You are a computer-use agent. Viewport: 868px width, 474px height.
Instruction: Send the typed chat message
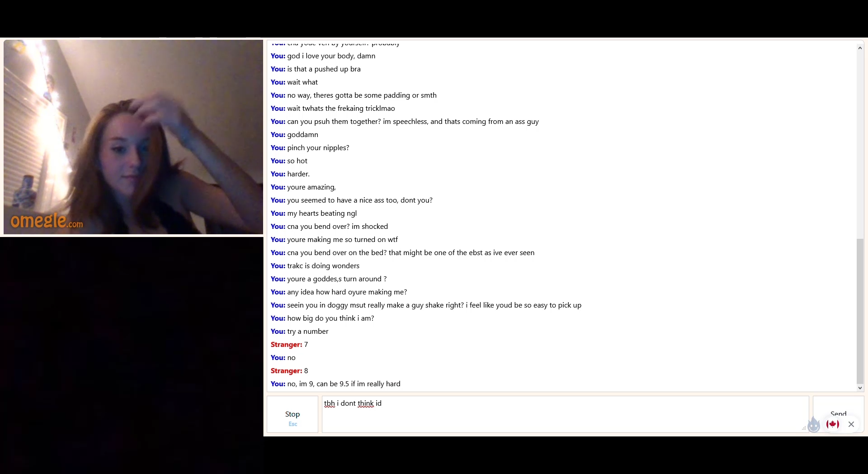pos(838,414)
